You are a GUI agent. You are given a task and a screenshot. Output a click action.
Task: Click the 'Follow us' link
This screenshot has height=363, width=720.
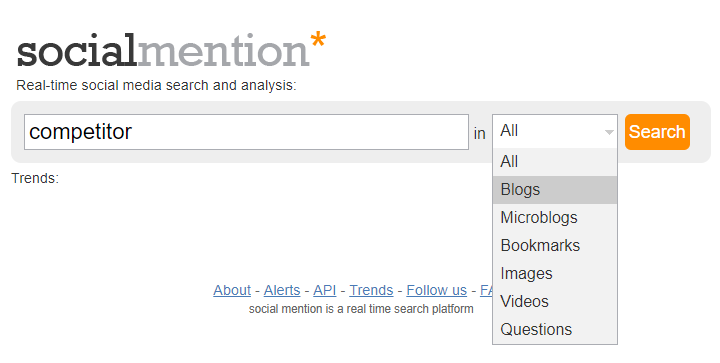(436, 290)
